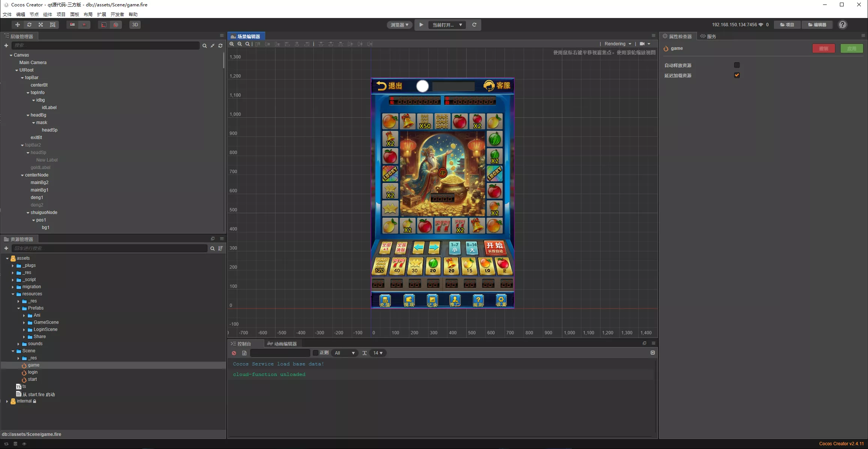Expand the GameScene folder in assets
This screenshot has height=449, width=868.
tap(24, 323)
